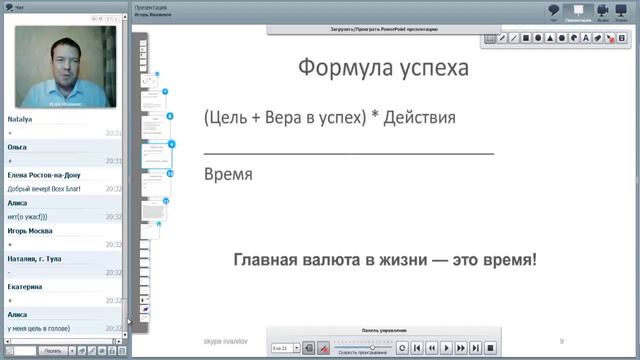
Task: Click the username 'Игорь Москва'
Action: (x=30, y=231)
